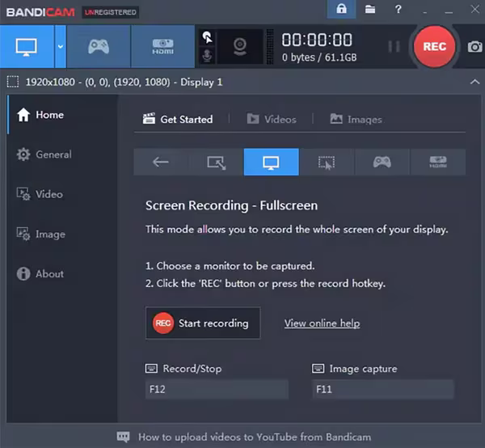Open the Home section

62,115
